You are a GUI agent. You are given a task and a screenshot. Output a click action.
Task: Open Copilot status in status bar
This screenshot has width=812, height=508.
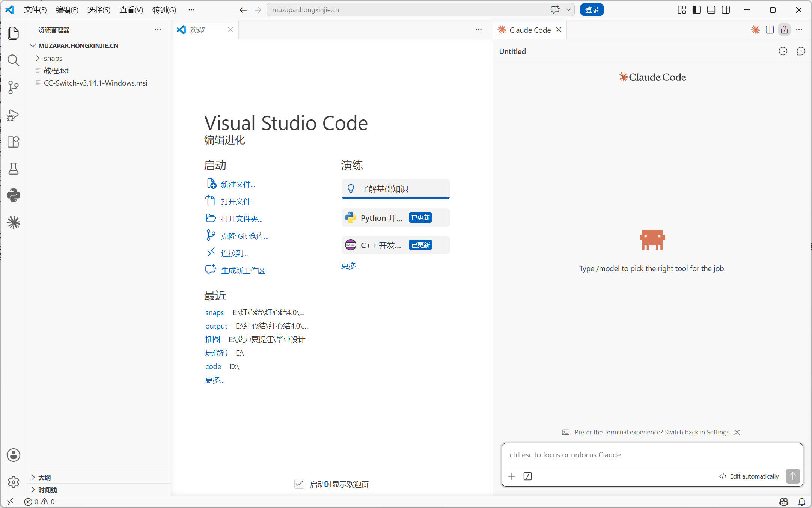pyautogui.click(x=783, y=502)
